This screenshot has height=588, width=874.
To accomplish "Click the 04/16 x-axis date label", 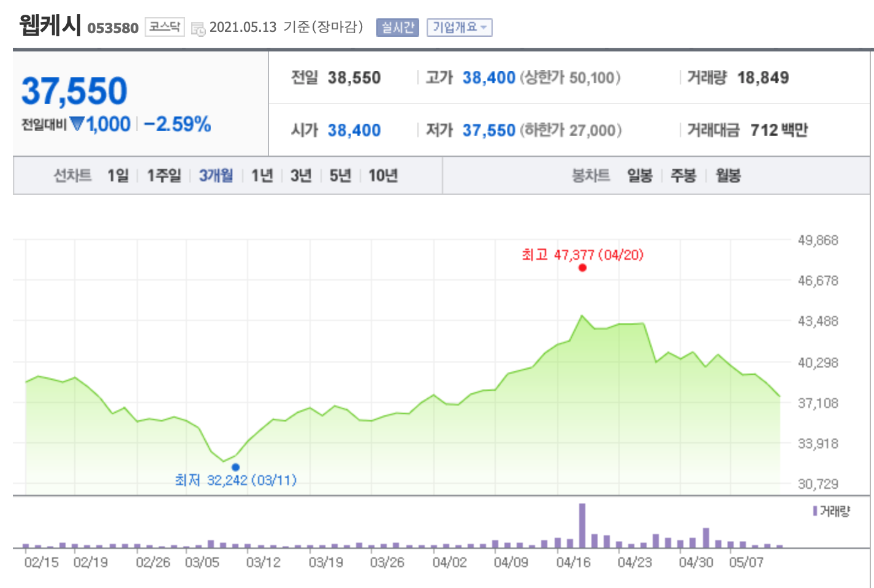I will 573,562.
